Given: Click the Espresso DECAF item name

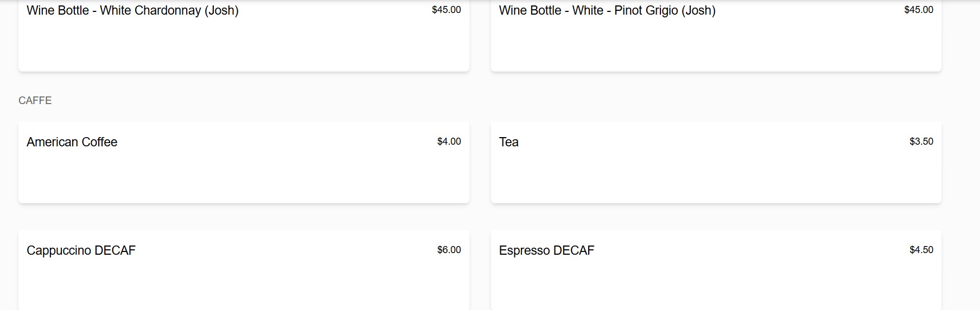Looking at the screenshot, I should 546,250.
